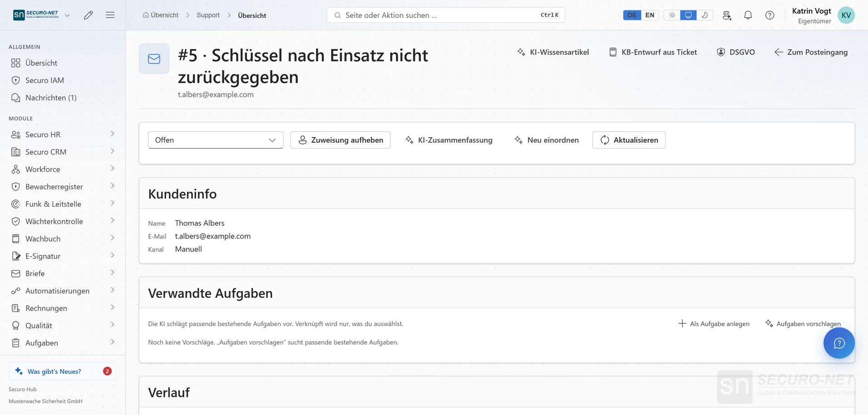This screenshot has height=415, width=868.
Task: Click the Zuweisung aufheben button
Action: [x=340, y=140]
